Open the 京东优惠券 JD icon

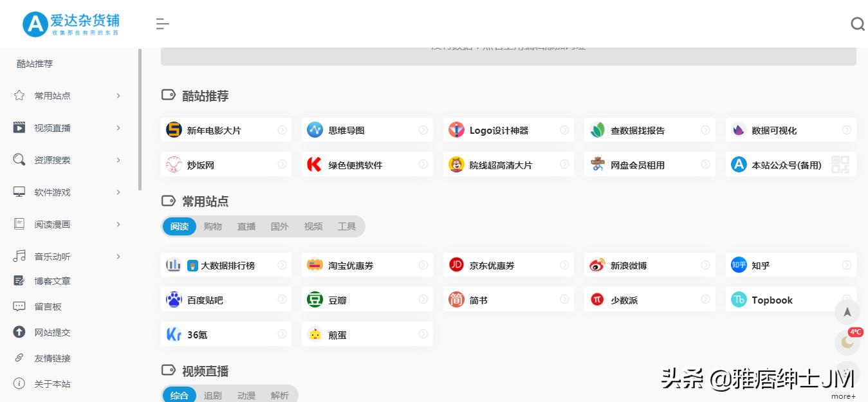pyautogui.click(x=456, y=264)
